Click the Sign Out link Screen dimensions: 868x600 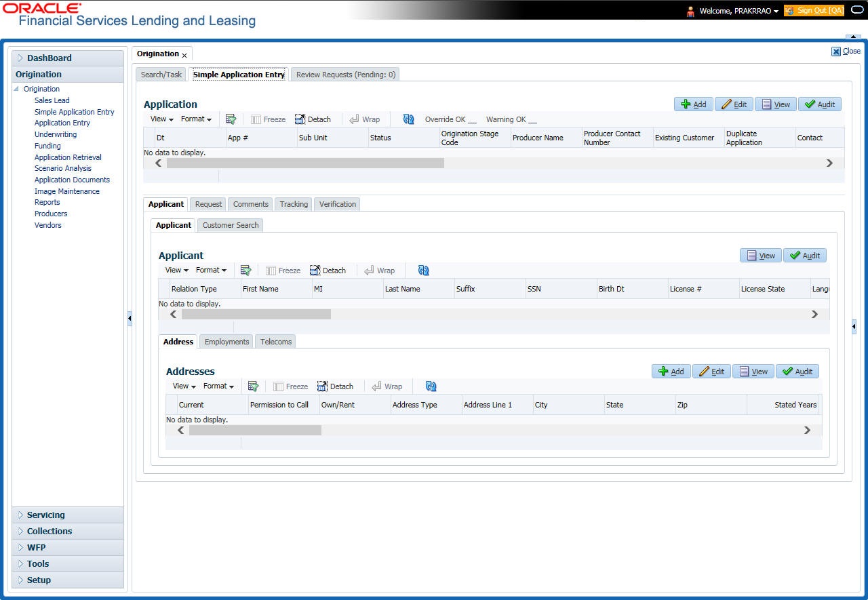[x=814, y=10]
